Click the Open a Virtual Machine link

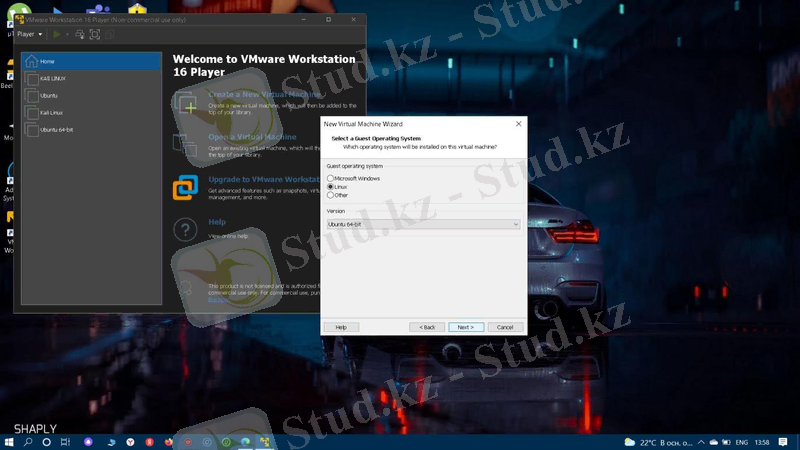point(252,137)
